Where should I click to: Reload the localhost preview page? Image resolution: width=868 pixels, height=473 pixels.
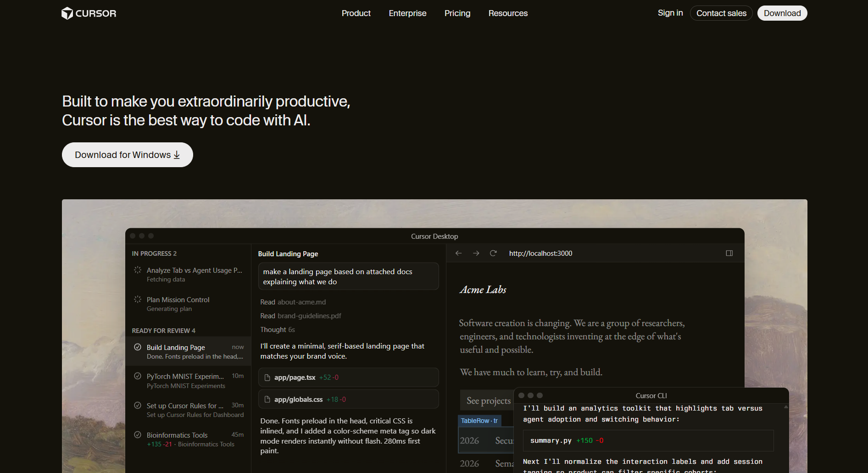click(493, 253)
